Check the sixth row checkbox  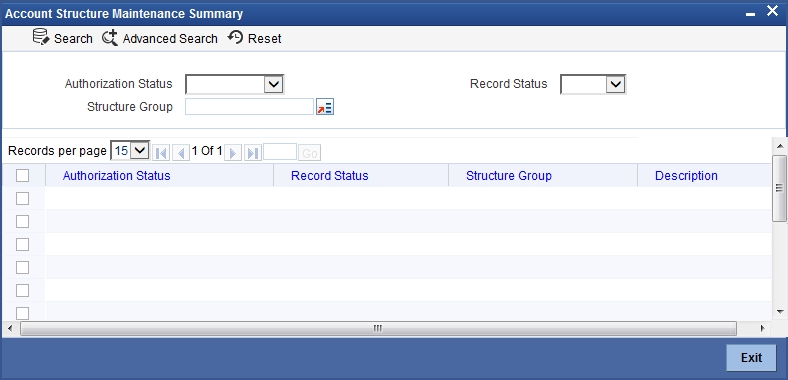(x=23, y=313)
